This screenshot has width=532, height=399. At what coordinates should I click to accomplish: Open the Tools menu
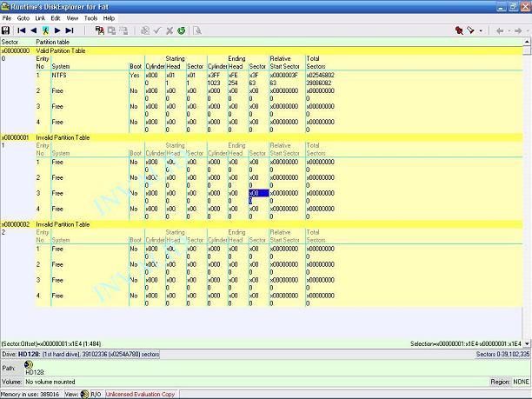(x=90, y=18)
